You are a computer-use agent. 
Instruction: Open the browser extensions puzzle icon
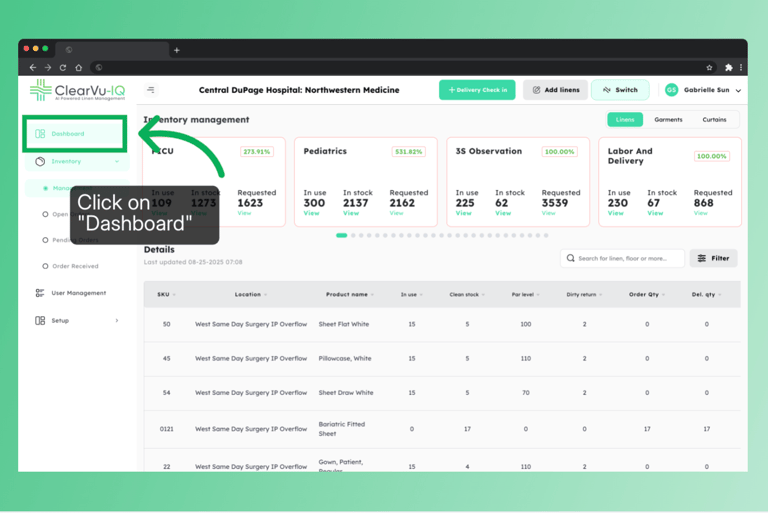click(729, 68)
